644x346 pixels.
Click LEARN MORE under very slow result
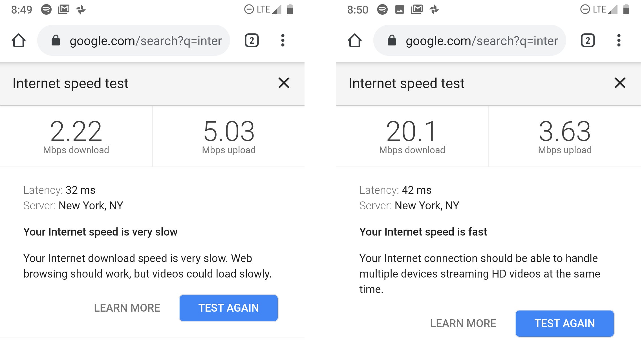(127, 308)
